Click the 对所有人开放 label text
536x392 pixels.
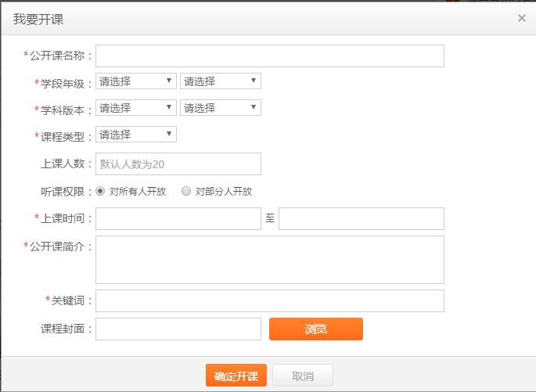click(x=138, y=192)
